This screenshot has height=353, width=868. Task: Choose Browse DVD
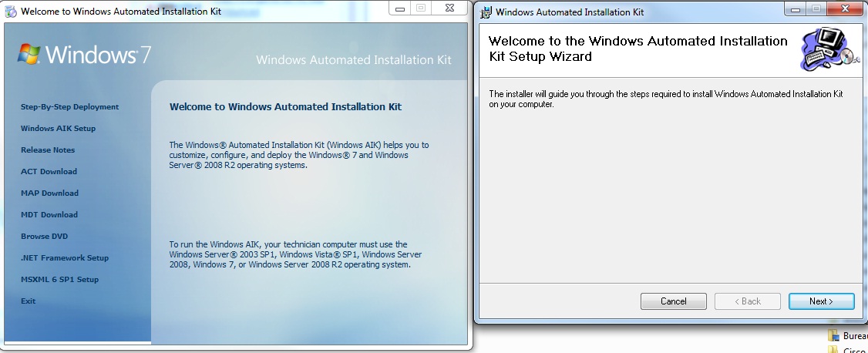pyautogui.click(x=45, y=237)
